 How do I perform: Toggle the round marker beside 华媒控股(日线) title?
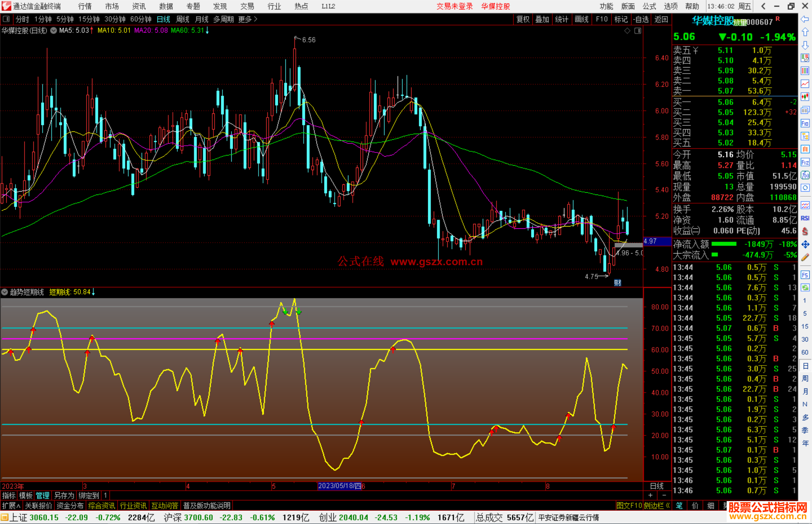tap(54, 30)
